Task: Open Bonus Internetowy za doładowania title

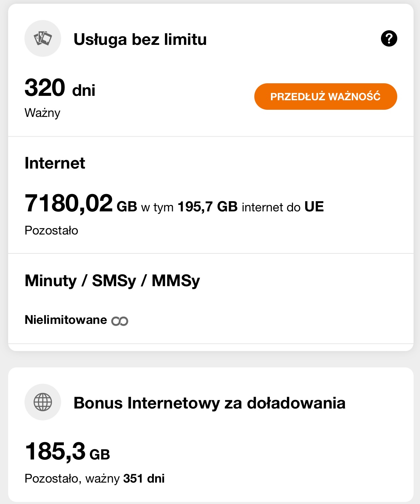Action: pos(209,403)
